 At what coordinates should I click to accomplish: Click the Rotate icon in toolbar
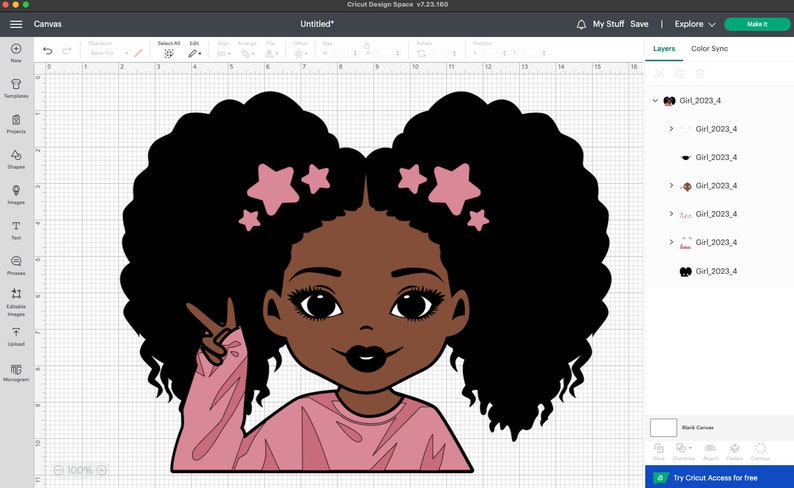[x=421, y=53]
